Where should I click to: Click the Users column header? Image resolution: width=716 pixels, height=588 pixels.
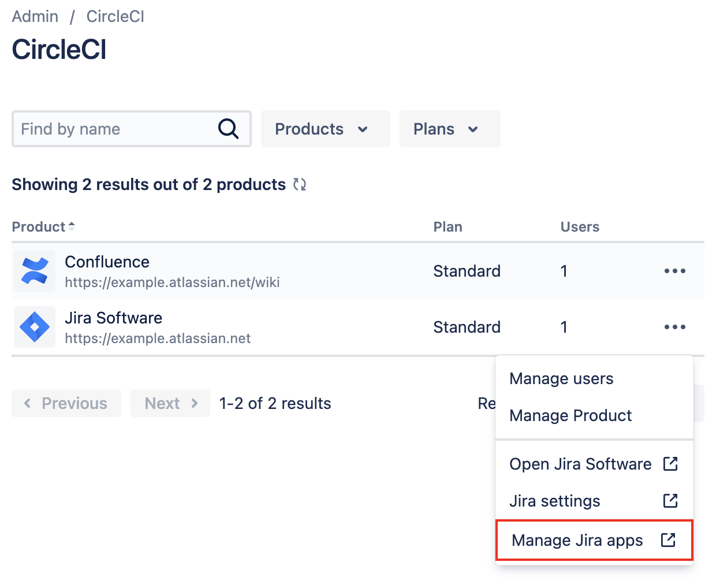[x=580, y=226]
